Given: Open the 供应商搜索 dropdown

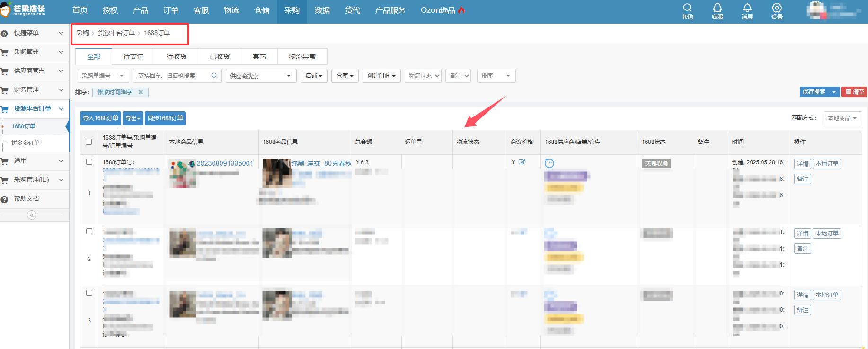Looking at the screenshot, I should [x=261, y=76].
